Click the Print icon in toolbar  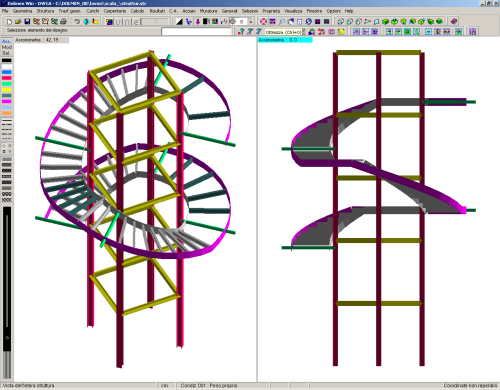(x=63, y=22)
